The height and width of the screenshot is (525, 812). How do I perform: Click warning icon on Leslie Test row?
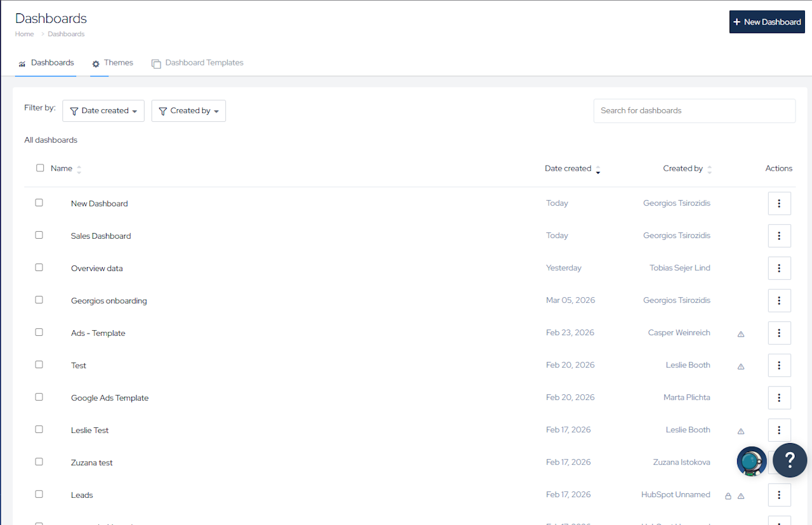click(741, 431)
